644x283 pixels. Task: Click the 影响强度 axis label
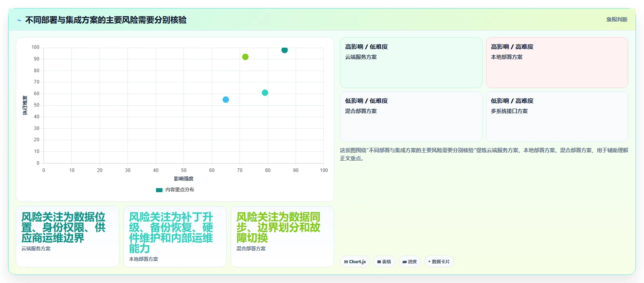point(183,179)
